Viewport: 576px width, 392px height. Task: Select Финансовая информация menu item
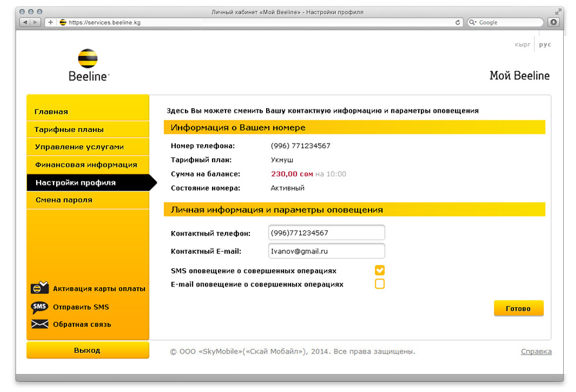tap(88, 165)
